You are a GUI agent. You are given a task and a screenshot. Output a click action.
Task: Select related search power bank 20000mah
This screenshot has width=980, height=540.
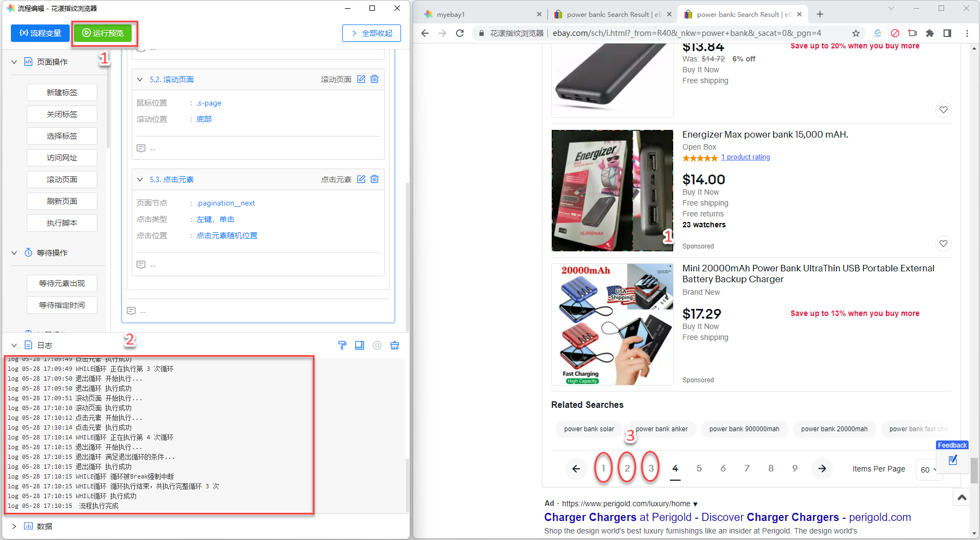(834, 429)
